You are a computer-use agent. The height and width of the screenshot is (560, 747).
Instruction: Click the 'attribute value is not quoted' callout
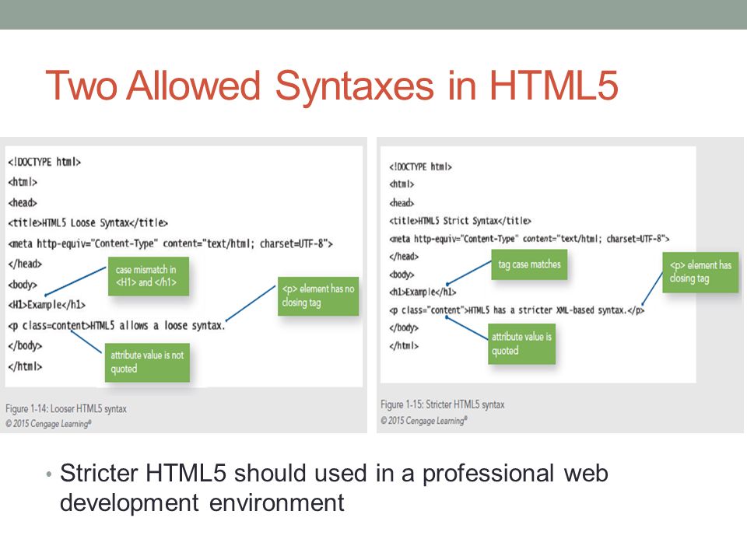click(x=147, y=362)
